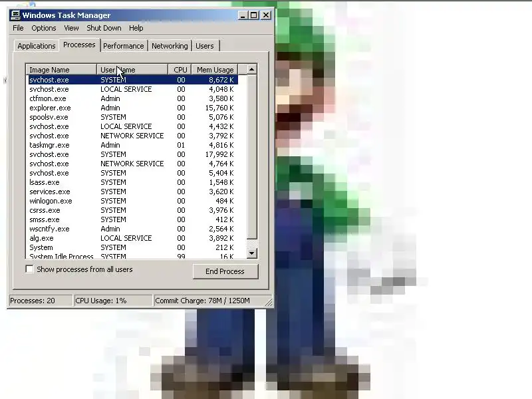532x399 pixels.
Task: Select the explorer.exe process
Action: pos(133,108)
